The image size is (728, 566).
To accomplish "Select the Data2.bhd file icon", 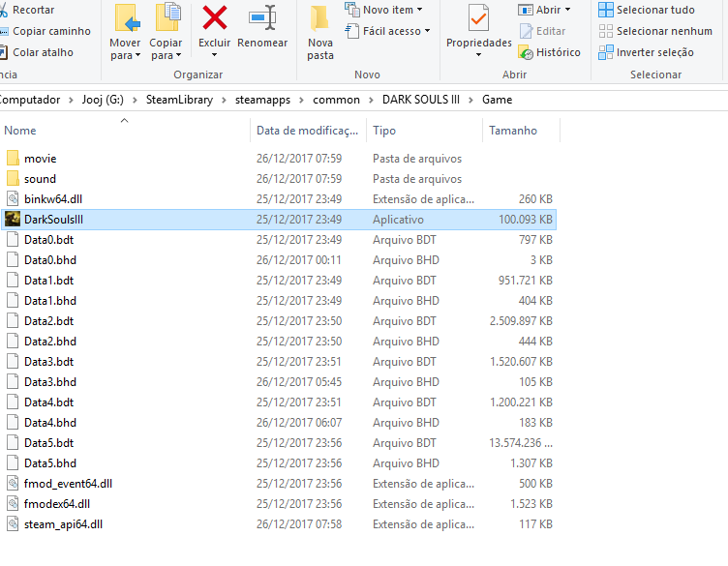I will (13, 341).
